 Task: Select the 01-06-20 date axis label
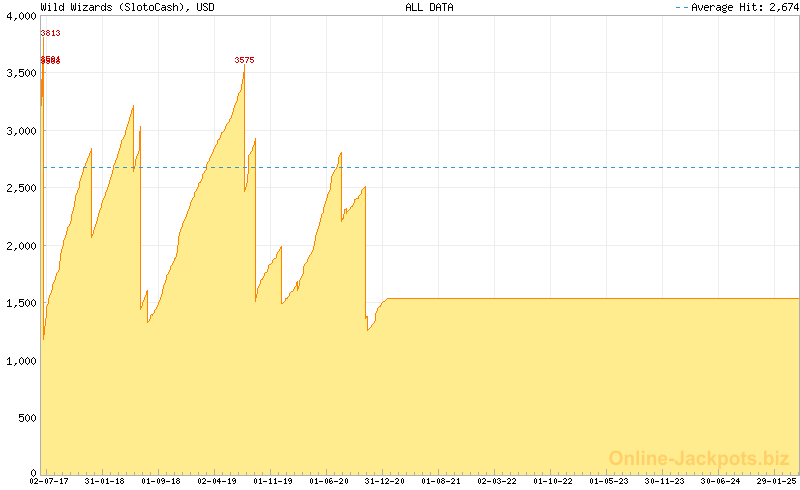click(329, 481)
